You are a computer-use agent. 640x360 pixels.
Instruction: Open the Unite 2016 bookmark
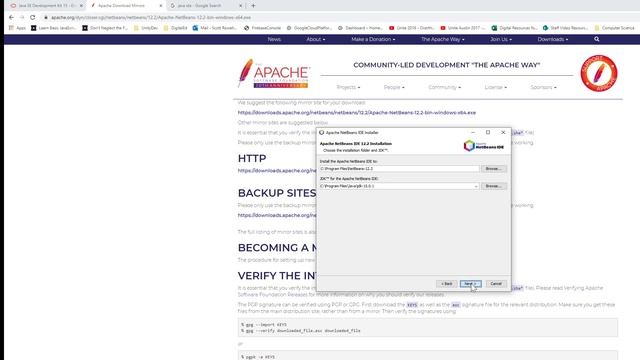(x=411, y=28)
